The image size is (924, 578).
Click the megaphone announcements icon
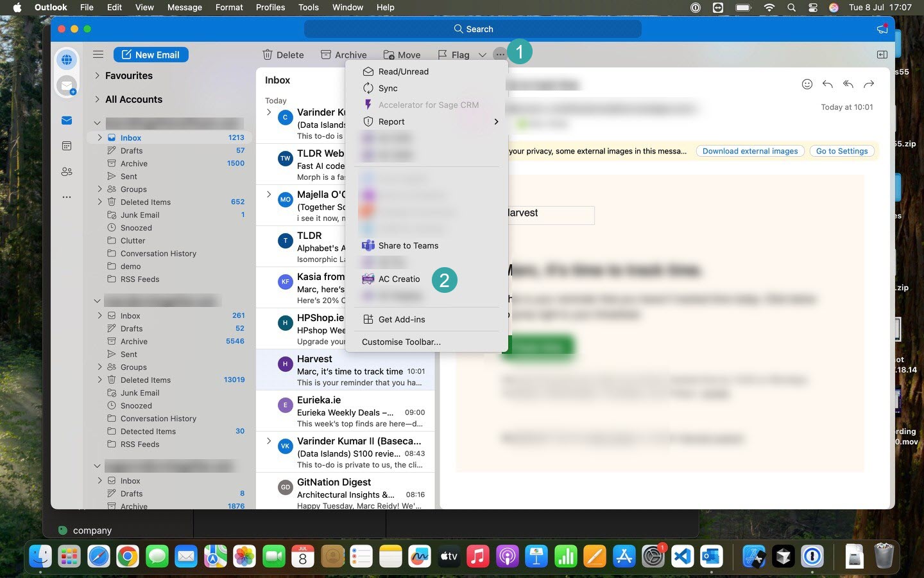pyautogui.click(x=882, y=29)
